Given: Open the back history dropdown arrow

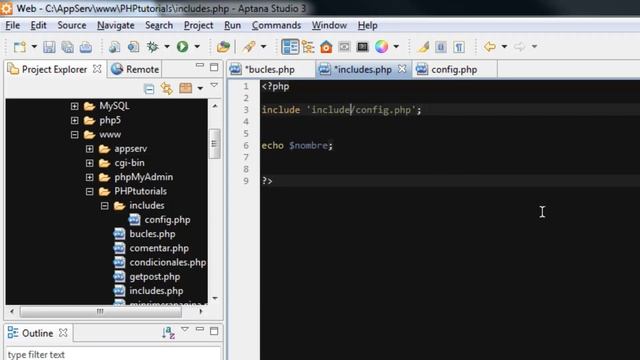Looking at the screenshot, I should pyautogui.click(x=504, y=47).
